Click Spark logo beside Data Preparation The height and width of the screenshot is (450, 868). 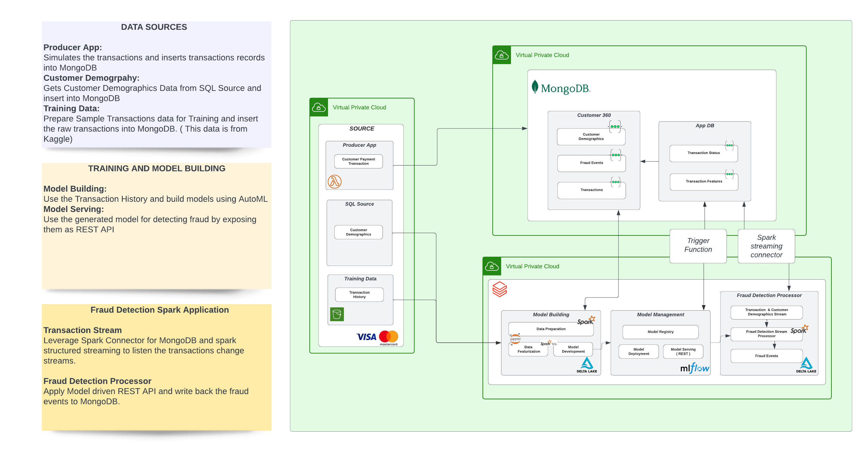click(586, 321)
